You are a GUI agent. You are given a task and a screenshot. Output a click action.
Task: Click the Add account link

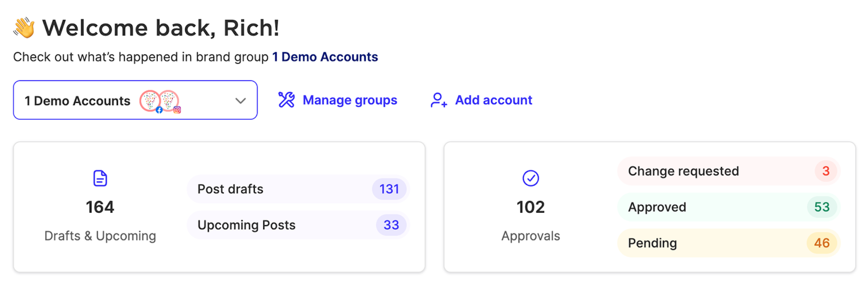coord(493,100)
